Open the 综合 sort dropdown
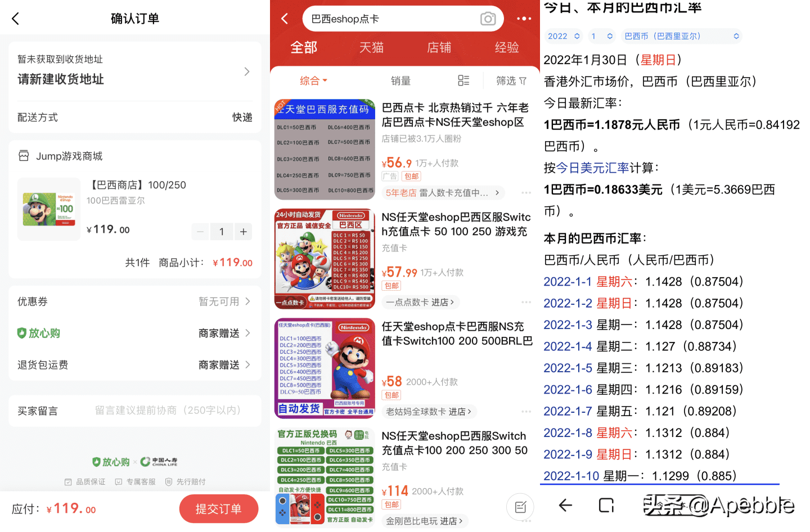810x532 pixels. coord(313,80)
